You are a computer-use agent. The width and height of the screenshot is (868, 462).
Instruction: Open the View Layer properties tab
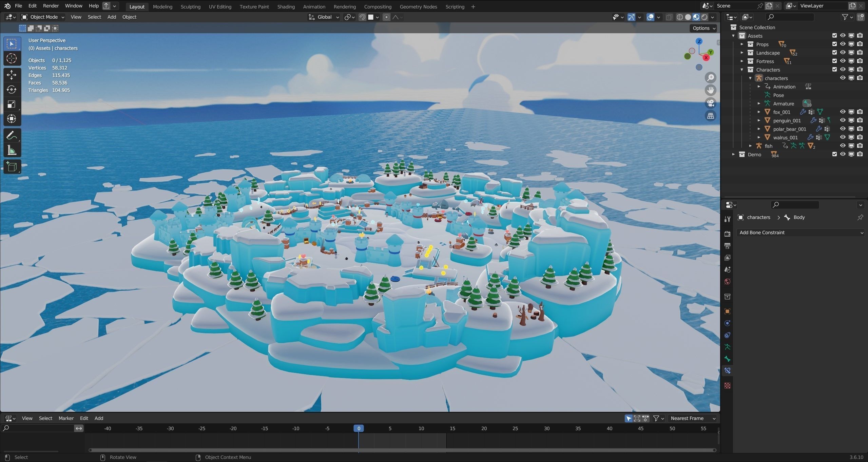coord(727,258)
